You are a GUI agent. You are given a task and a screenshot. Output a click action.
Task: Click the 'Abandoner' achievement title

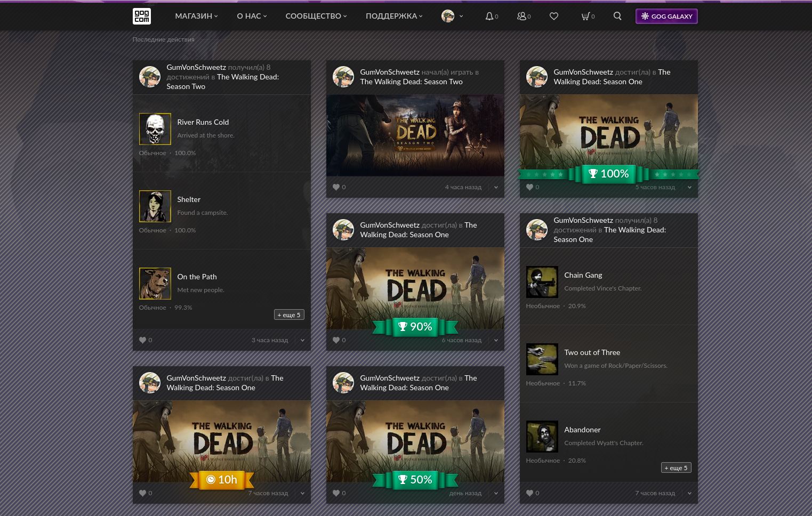click(582, 430)
